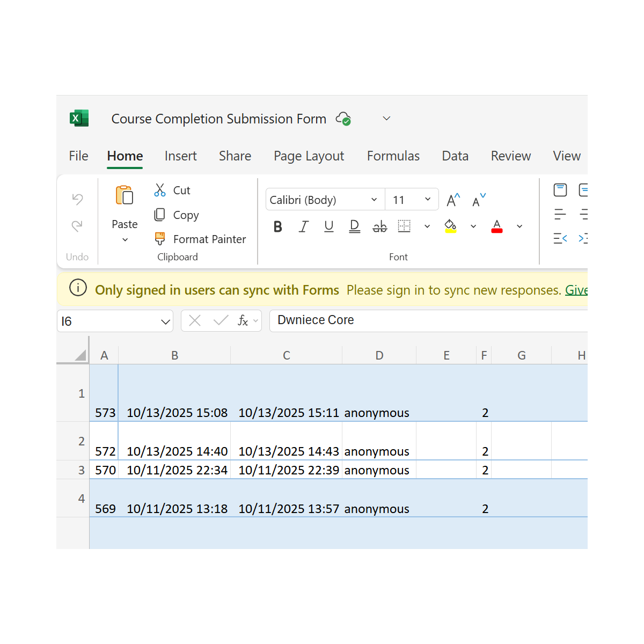The image size is (644, 644).
Task: Increase font size with grow icon
Action: coord(453,200)
